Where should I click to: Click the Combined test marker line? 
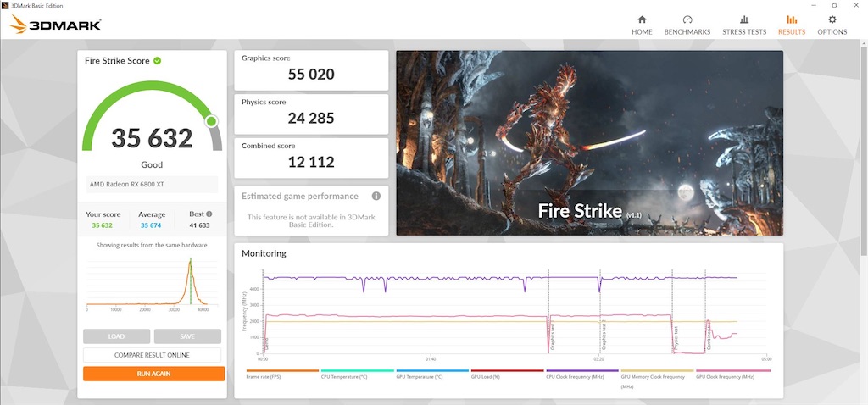click(705, 312)
